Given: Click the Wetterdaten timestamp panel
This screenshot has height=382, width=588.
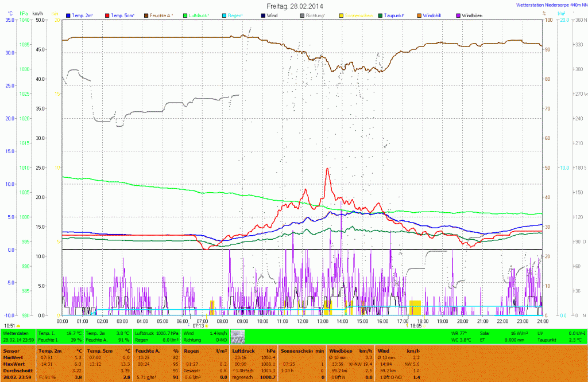Looking at the screenshot, I should pos(18,336).
